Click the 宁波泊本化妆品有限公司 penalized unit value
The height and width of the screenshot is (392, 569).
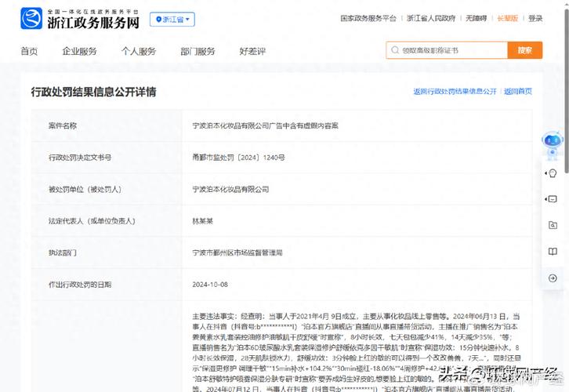230,189
